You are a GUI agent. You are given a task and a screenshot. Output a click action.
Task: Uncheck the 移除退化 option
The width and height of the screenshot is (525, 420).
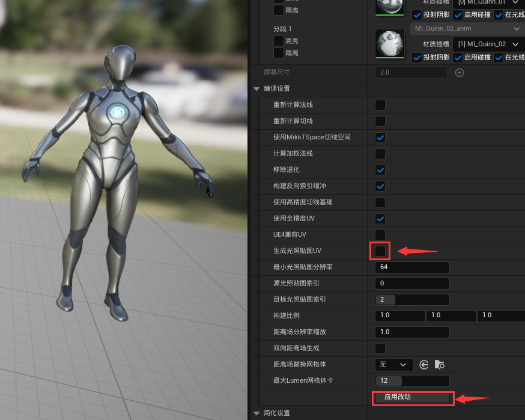coord(380,170)
